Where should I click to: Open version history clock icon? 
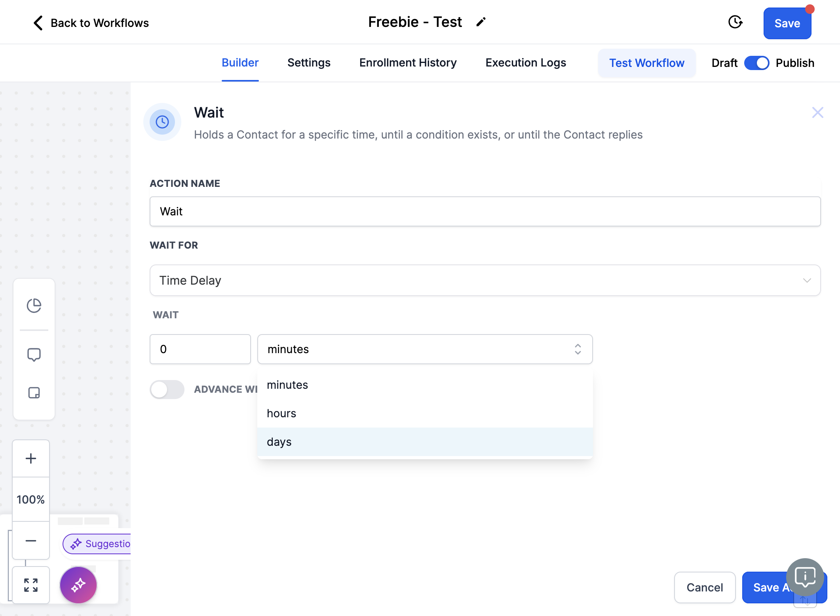pos(735,22)
